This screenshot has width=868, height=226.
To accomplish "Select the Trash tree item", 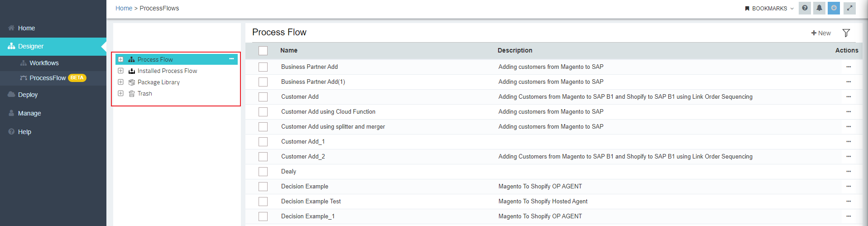I will click(x=144, y=94).
